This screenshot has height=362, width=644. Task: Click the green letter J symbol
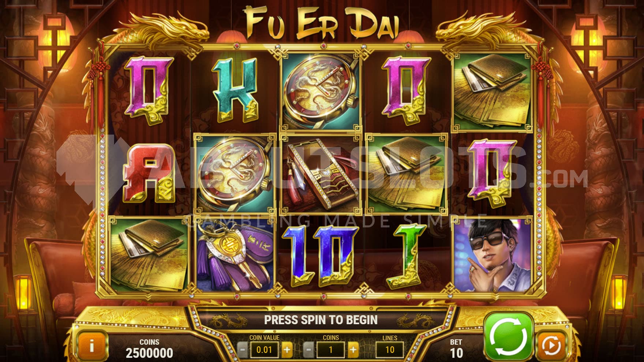point(407,256)
